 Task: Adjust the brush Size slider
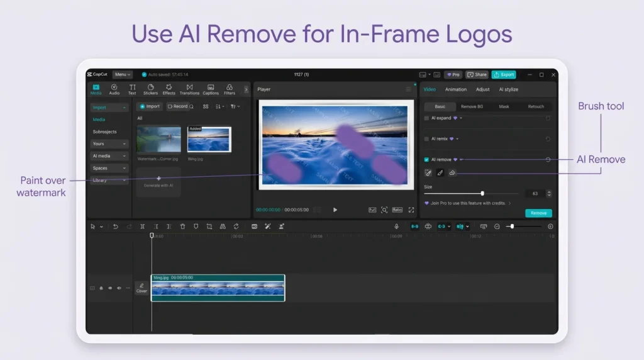[x=472, y=194]
